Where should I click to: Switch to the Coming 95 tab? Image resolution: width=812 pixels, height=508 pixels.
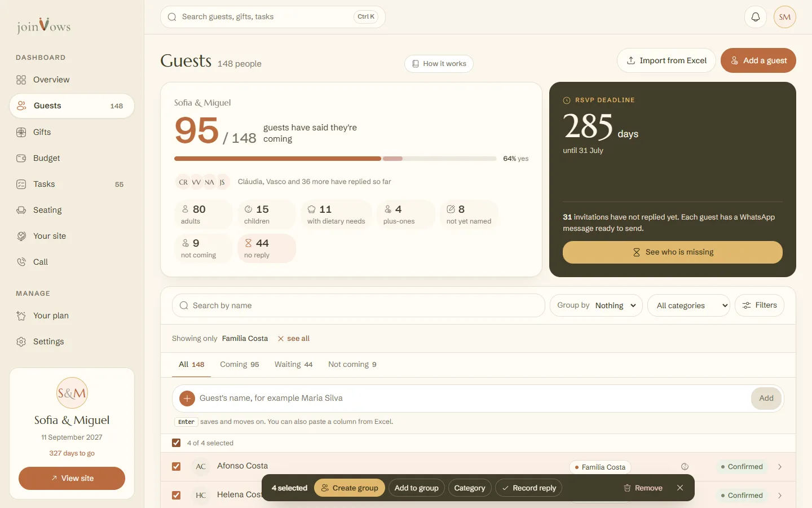[x=240, y=365]
